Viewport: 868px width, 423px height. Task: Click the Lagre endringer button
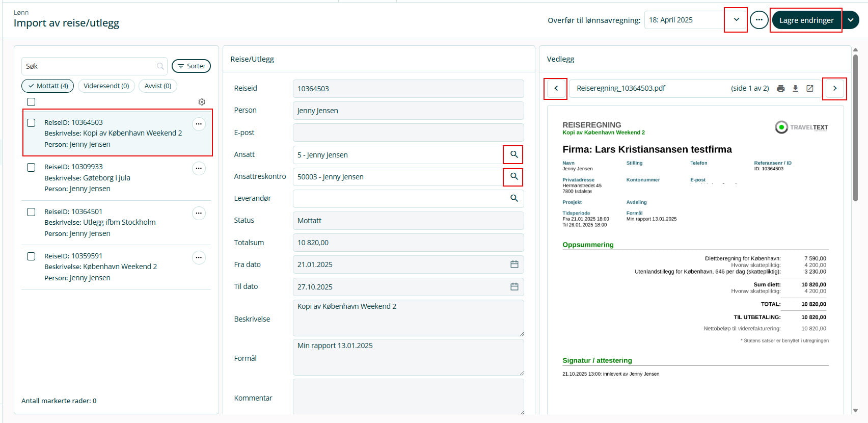(x=806, y=20)
